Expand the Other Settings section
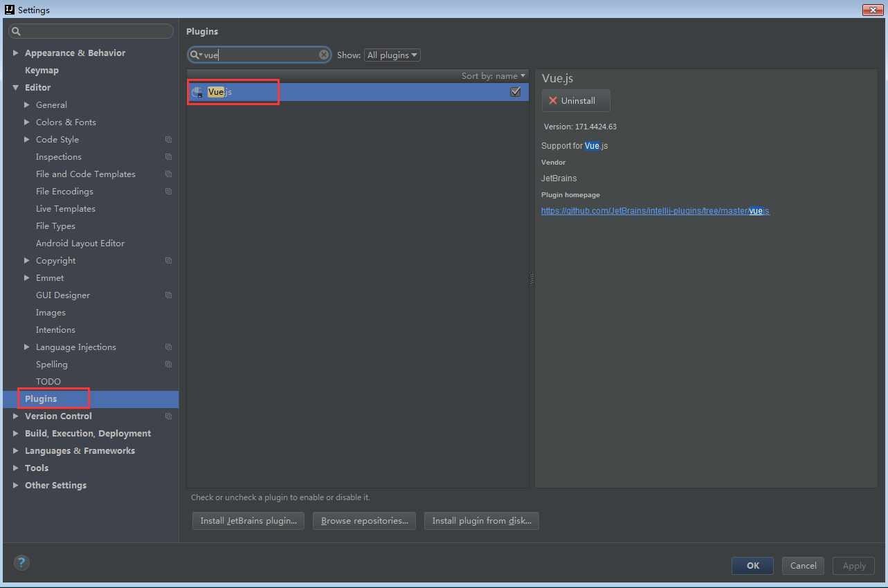Viewport: 888px width, 588px height. pos(16,486)
